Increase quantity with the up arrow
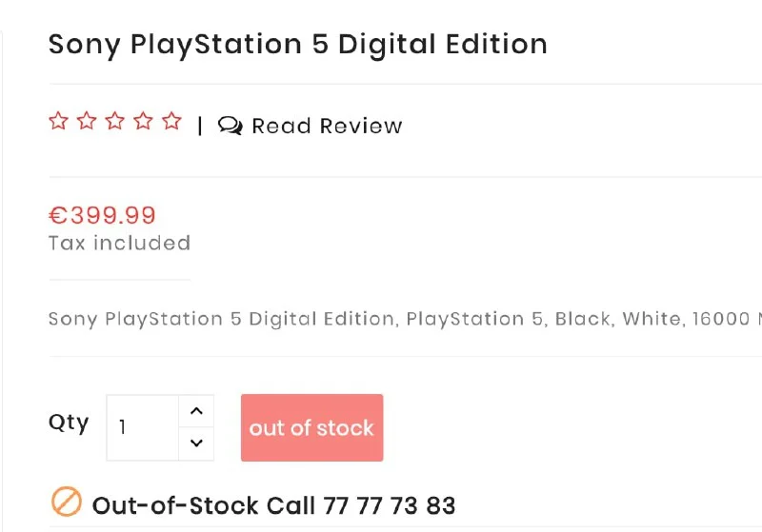This screenshot has height=532, width=762. click(196, 411)
